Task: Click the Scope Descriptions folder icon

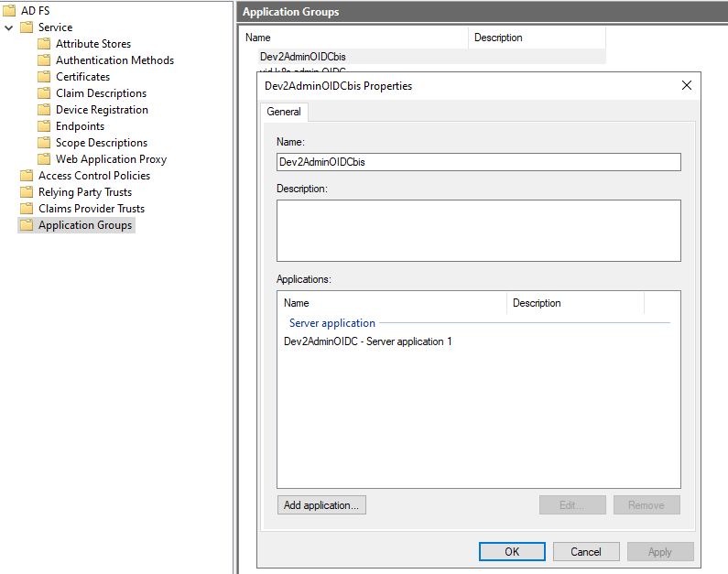Action: click(x=44, y=143)
